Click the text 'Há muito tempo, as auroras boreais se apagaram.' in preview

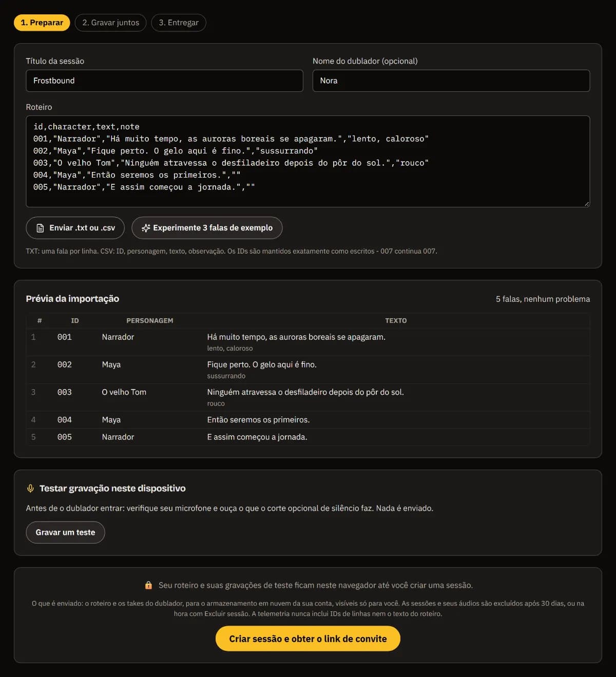tap(296, 337)
